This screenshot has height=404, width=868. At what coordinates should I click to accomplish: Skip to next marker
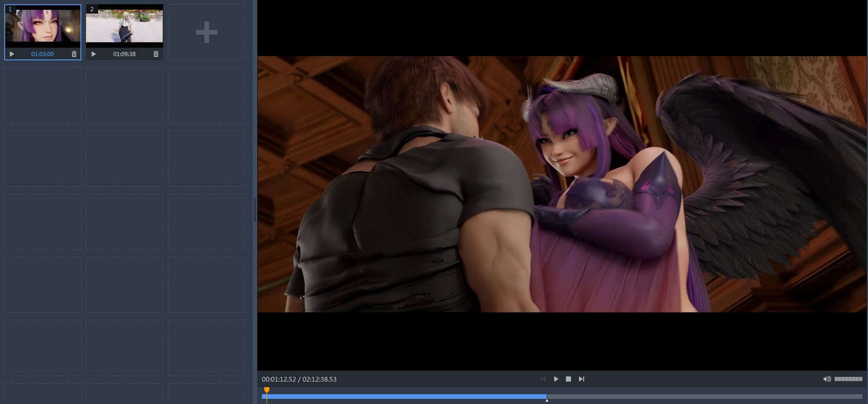[x=581, y=379]
